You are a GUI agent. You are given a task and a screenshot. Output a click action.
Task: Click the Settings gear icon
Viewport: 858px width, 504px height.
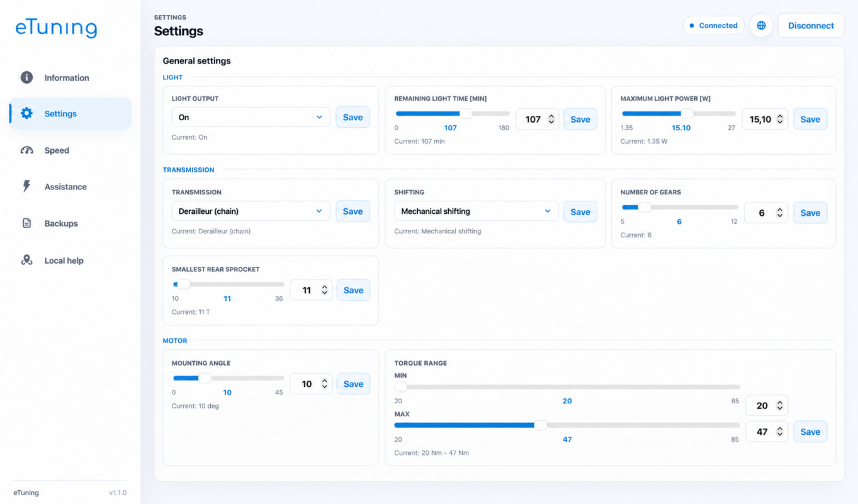click(26, 113)
